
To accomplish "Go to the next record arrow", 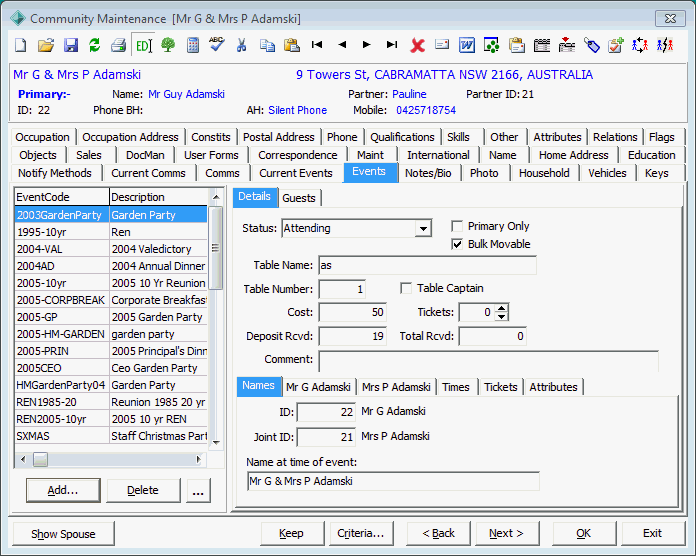I will point(366,44).
